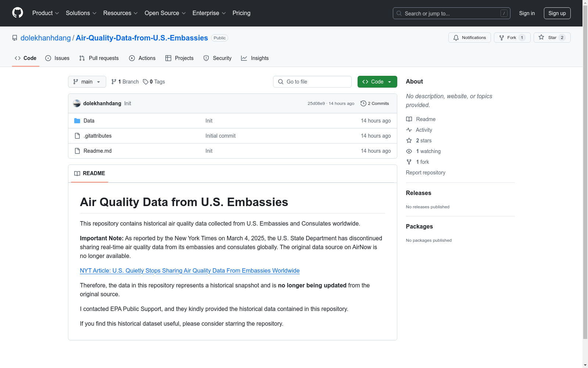
Task: Click the page vertical scrollbar
Action: (x=585, y=184)
